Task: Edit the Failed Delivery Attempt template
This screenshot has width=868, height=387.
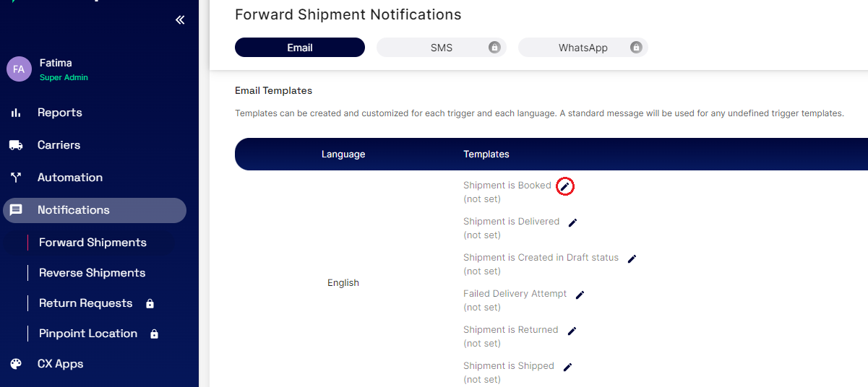Action: coord(580,295)
